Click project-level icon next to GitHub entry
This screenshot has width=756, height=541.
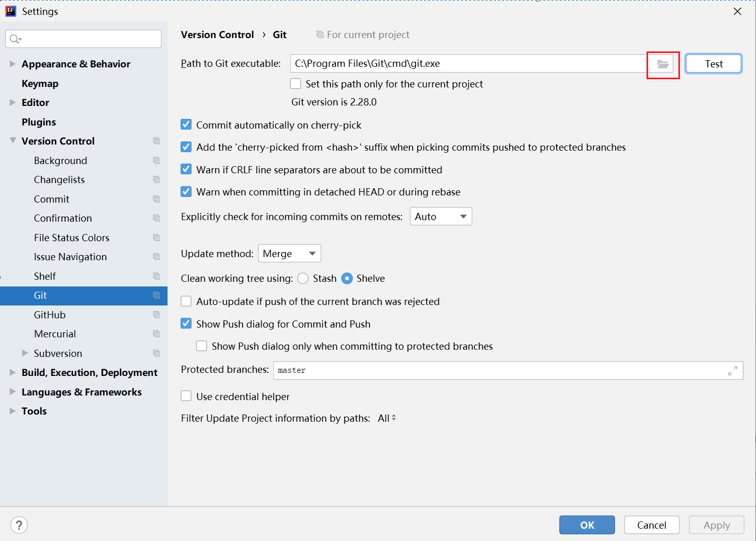(x=157, y=315)
